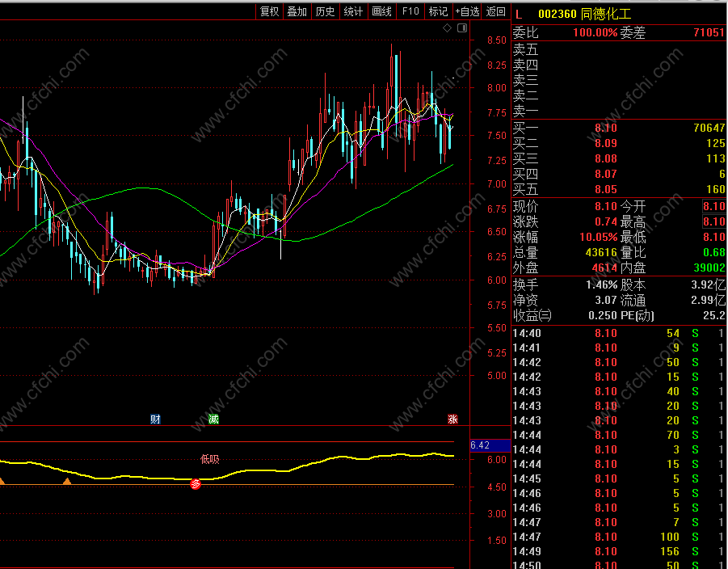
Task: Click the blue 财 event marker
Action: (x=155, y=419)
